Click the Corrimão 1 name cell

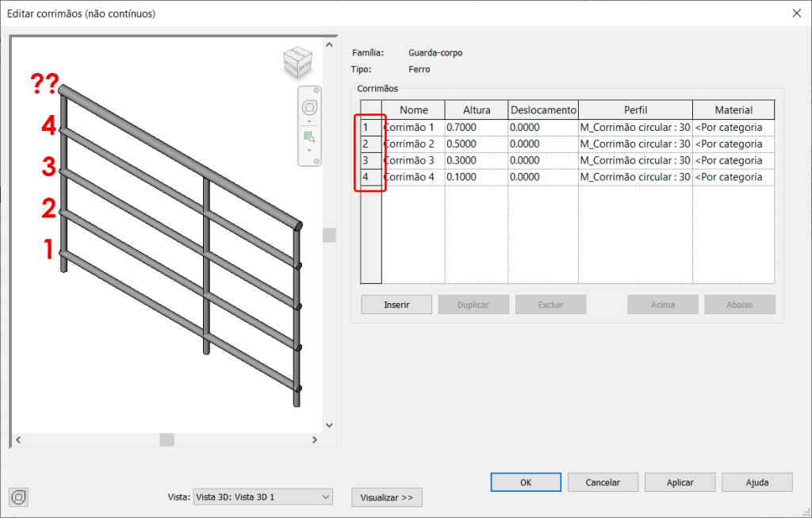coord(413,128)
